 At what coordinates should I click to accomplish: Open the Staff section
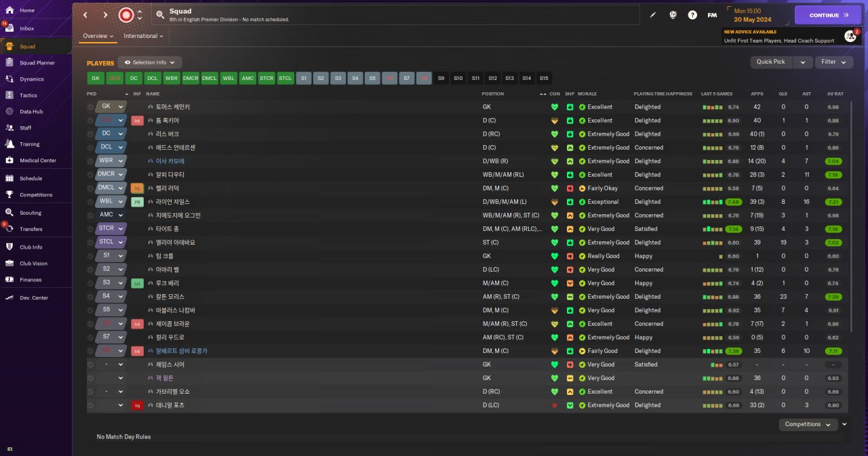[25, 128]
